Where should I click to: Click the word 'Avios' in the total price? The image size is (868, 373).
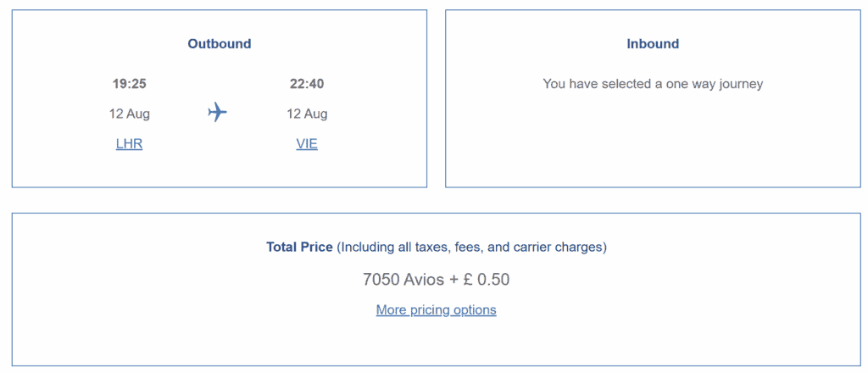(x=423, y=280)
